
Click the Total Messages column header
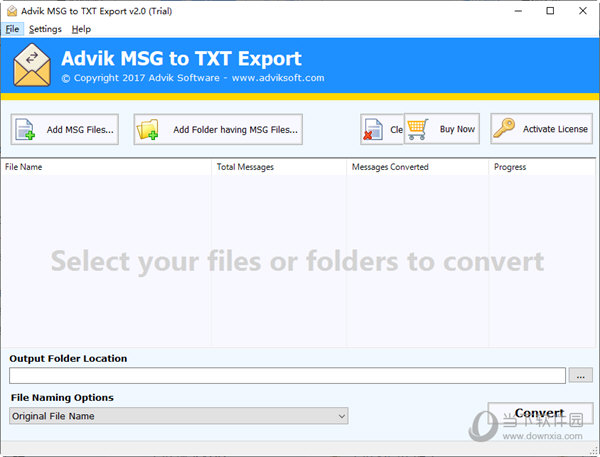coord(279,167)
